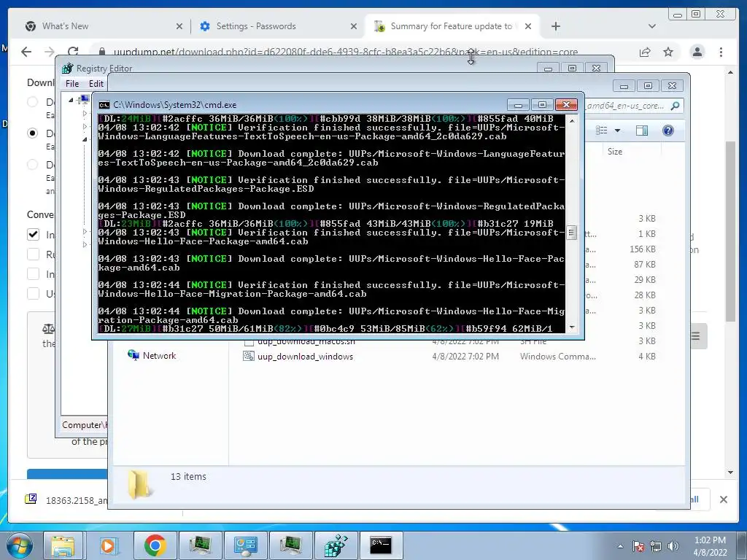Click the cmd.exe title bar icon
747x560 pixels.
(x=104, y=105)
